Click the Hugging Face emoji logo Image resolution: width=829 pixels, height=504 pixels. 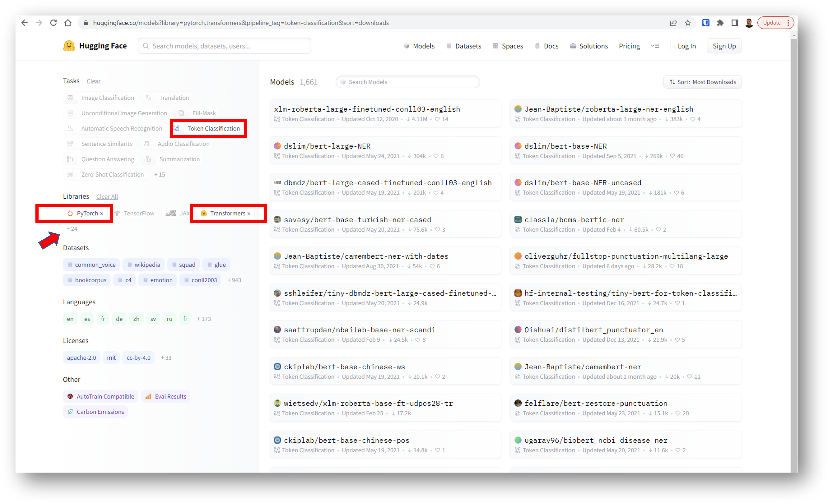click(69, 46)
